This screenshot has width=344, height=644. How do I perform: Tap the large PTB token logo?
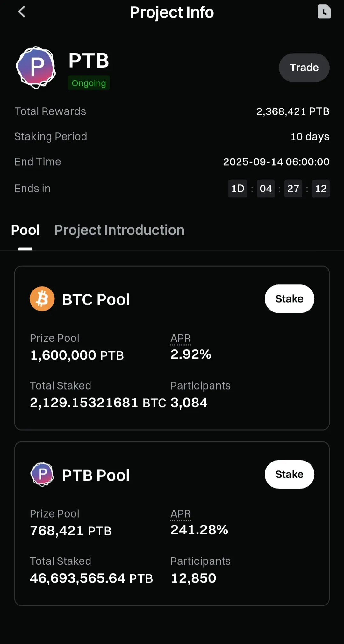36,68
